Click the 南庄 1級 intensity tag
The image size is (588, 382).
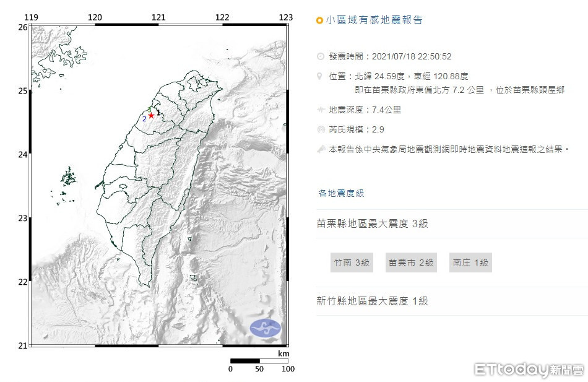[x=470, y=263]
